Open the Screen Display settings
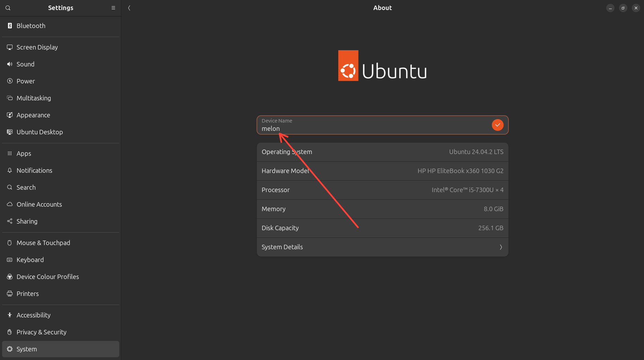The image size is (644, 360). click(37, 47)
